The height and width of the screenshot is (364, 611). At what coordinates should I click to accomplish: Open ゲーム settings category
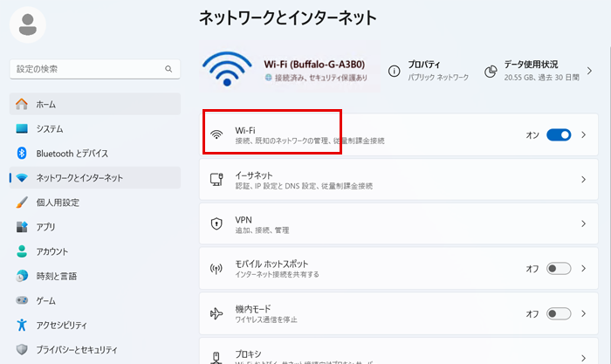[95, 300]
